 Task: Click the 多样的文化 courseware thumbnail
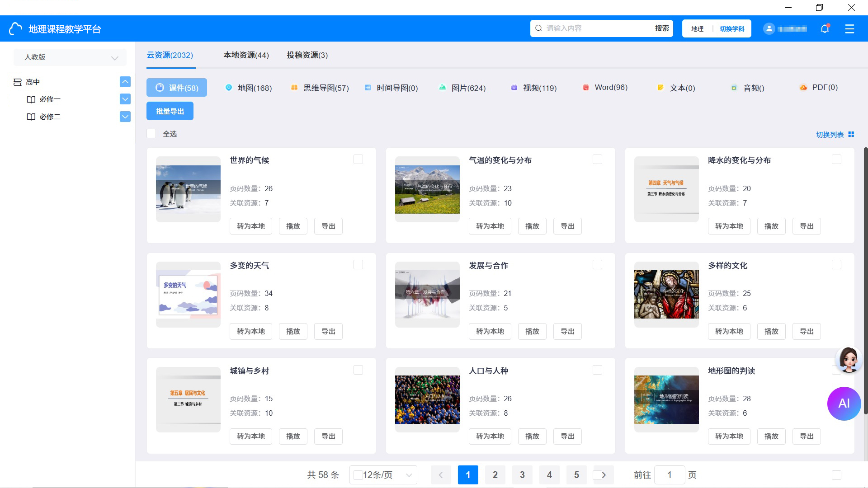pos(666,295)
